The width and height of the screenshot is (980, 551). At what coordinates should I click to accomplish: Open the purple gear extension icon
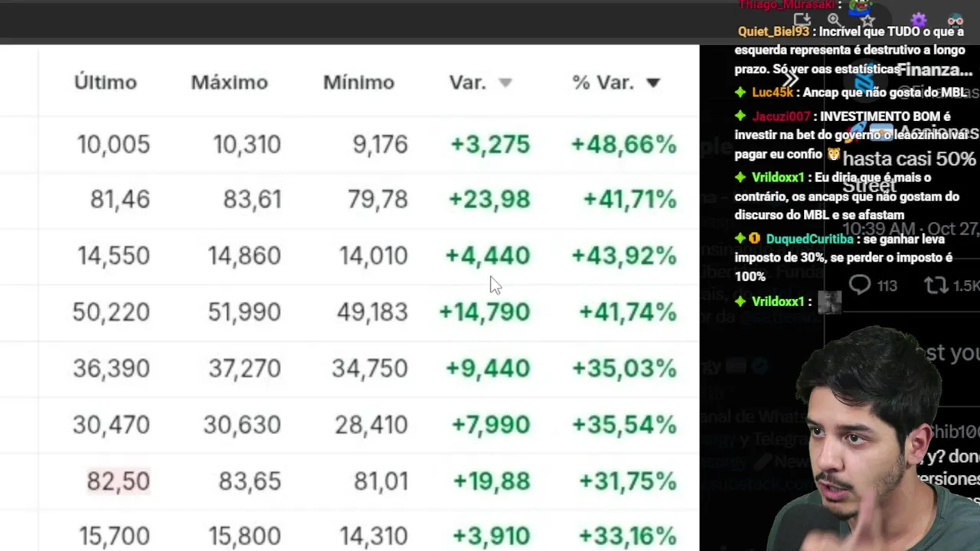pos(918,20)
